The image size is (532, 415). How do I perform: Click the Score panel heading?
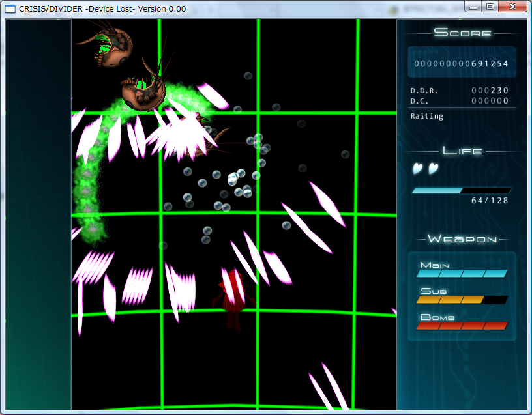(462, 33)
